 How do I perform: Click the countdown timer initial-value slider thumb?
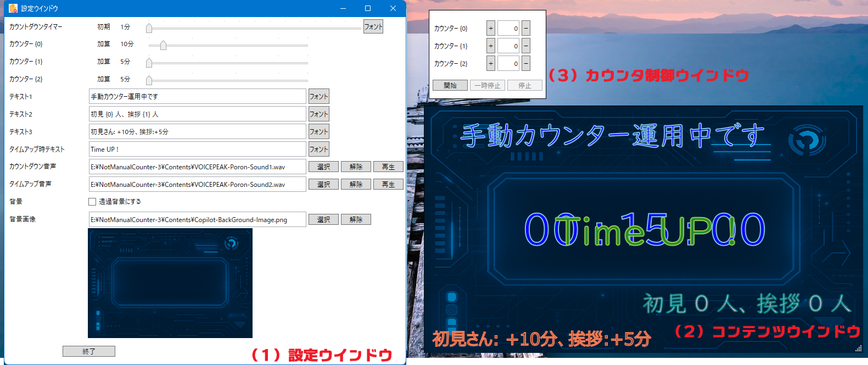click(x=149, y=27)
